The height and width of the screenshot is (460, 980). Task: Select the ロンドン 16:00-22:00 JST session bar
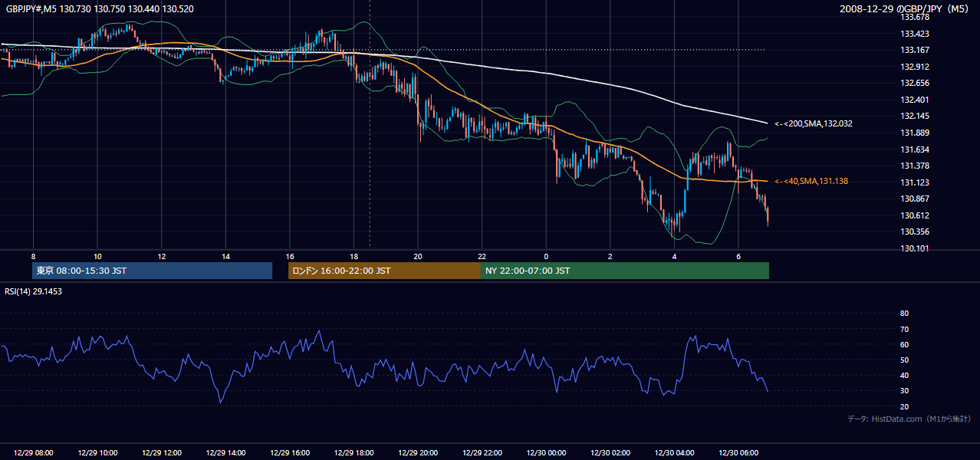[x=384, y=271]
